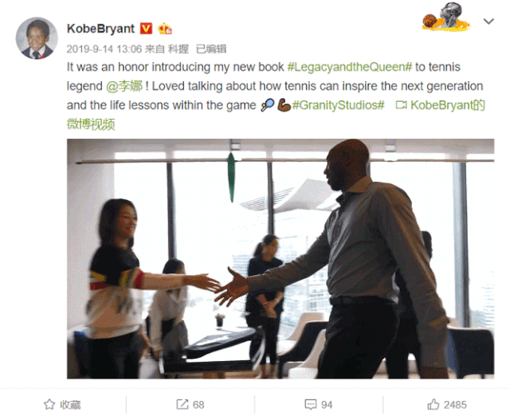The width and height of the screenshot is (510, 420).
Task: Open the 94 comments count
Action: (x=327, y=405)
